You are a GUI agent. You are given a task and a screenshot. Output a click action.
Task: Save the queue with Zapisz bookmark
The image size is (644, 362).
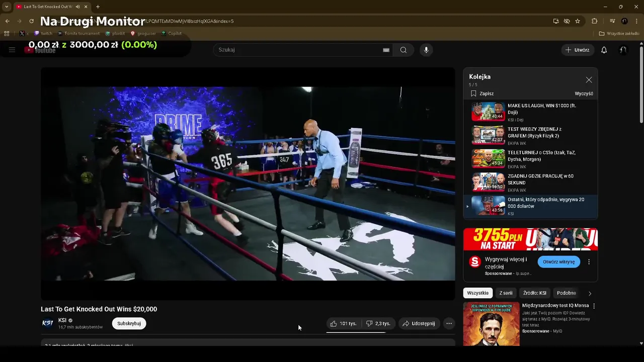(x=482, y=94)
